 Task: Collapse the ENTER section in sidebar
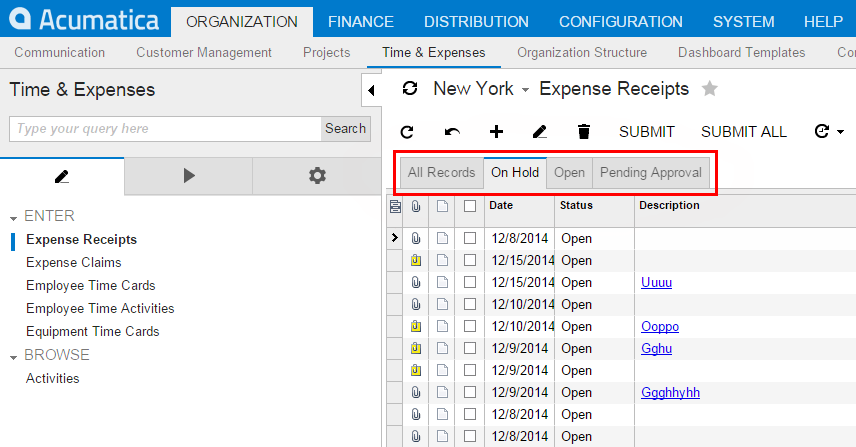[x=14, y=217]
